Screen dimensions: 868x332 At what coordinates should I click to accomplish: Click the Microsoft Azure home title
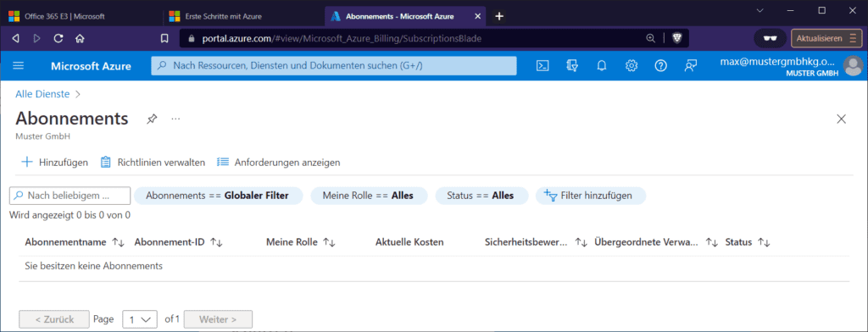(x=91, y=66)
